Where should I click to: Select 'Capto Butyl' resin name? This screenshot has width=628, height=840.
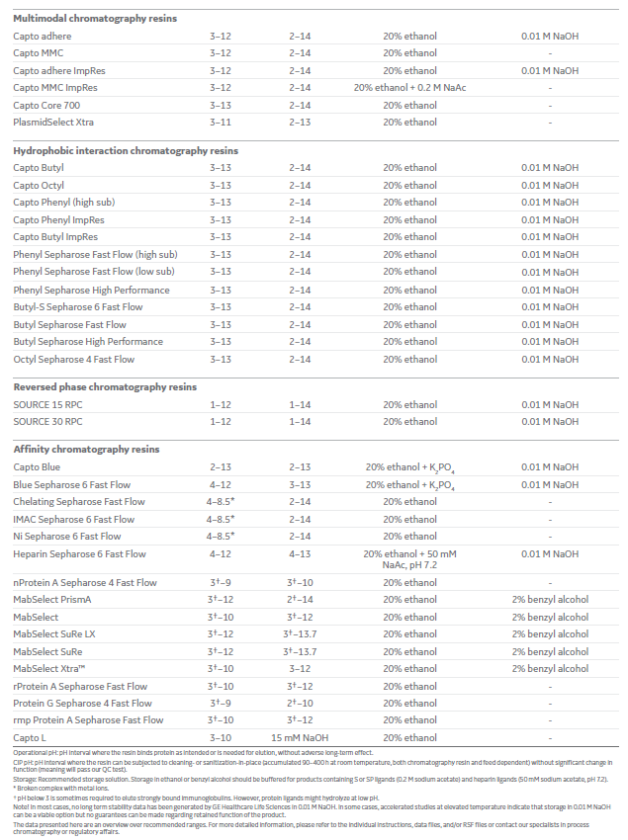39,168
